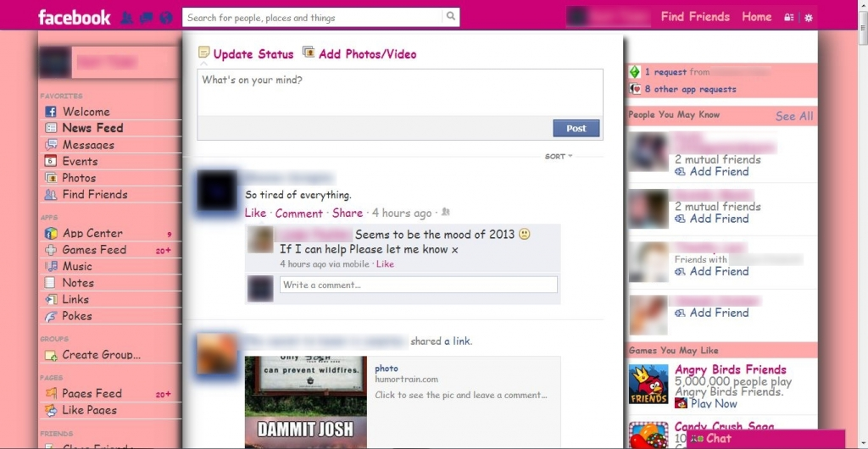Click the Facebook logo
This screenshot has width=868, height=449.
click(x=75, y=17)
